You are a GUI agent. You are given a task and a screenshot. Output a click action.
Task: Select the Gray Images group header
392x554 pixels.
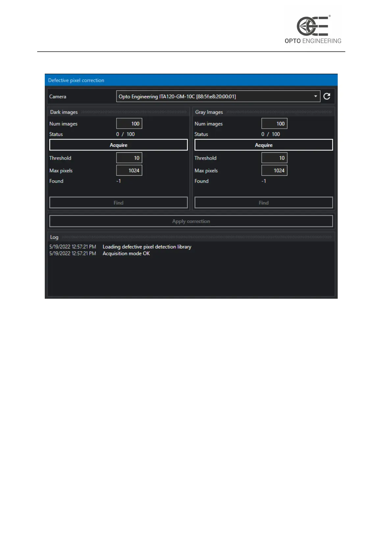[264, 112]
